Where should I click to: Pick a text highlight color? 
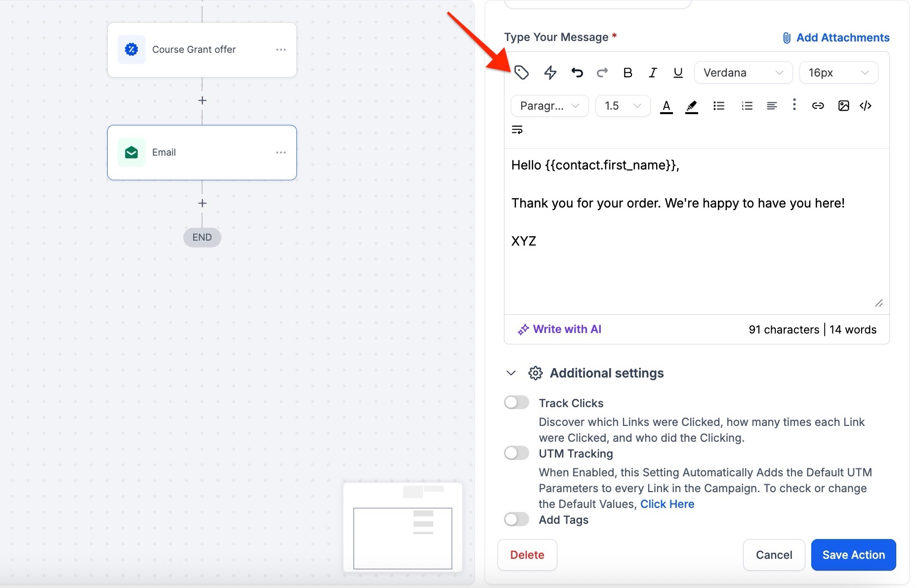point(691,106)
